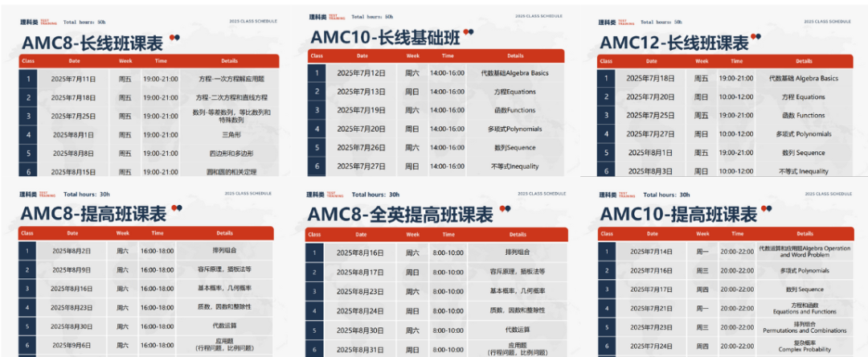This screenshot has width=868, height=357.
Task: Select "10:00-12:00" in AMC12's 2025年7月20日 row
Action: tap(736, 96)
